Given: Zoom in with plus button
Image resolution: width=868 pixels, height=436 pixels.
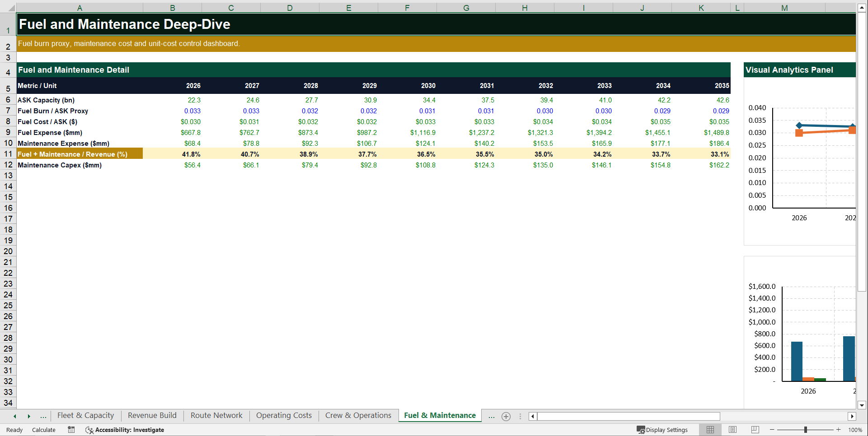Looking at the screenshot, I should point(839,430).
